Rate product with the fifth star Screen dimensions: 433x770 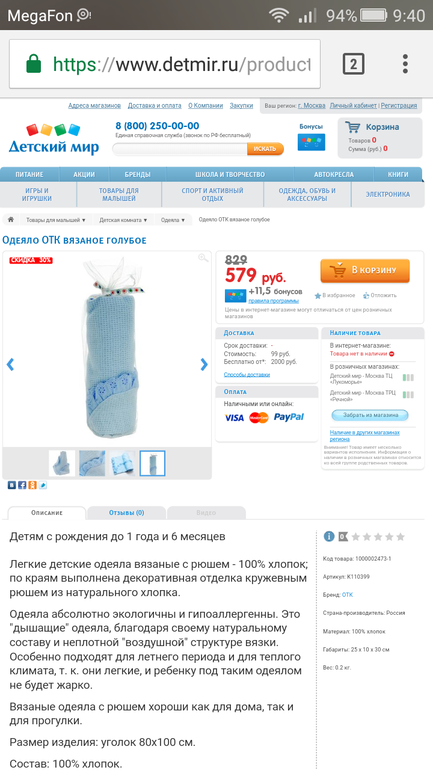401,537
